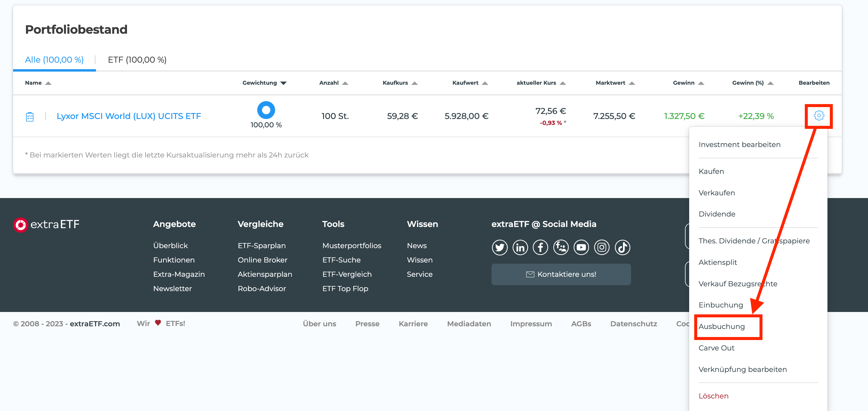Sort table by Gewinn column arrow
Image resolution: width=868 pixels, height=411 pixels.
coord(701,83)
